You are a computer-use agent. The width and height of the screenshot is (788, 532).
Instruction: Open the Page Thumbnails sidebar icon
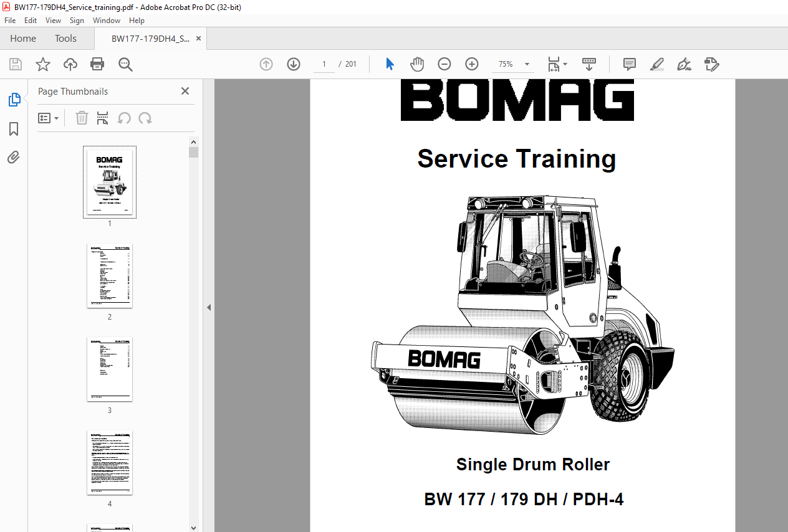point(14,100)
